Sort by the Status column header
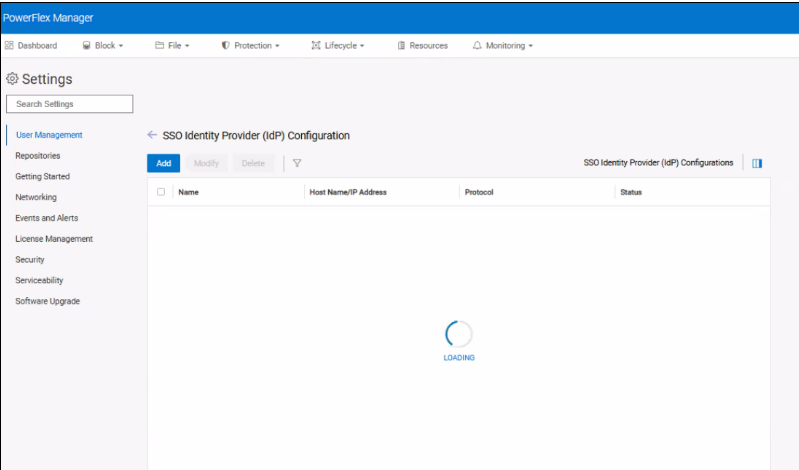The image size is (799, 470). [x=631, y=192]
